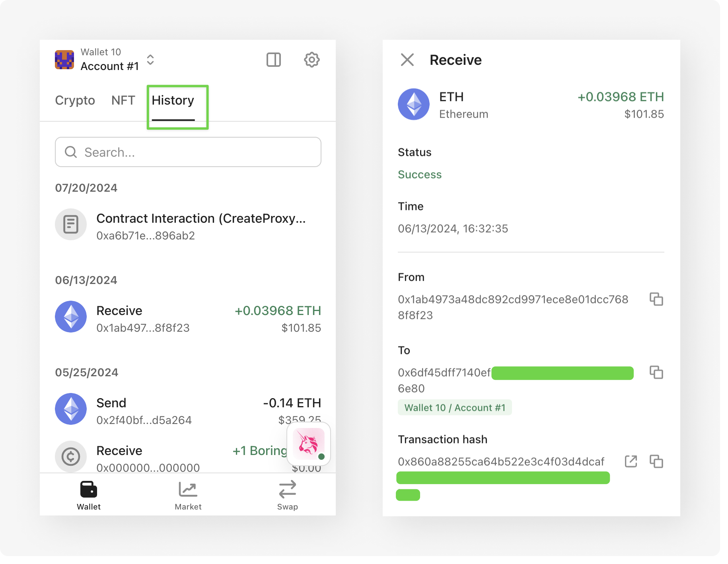This screenshot has width=728, height=564.
Task: Select the From address 0x1ab4973a48dc... text
Action: tap(513, 307)
